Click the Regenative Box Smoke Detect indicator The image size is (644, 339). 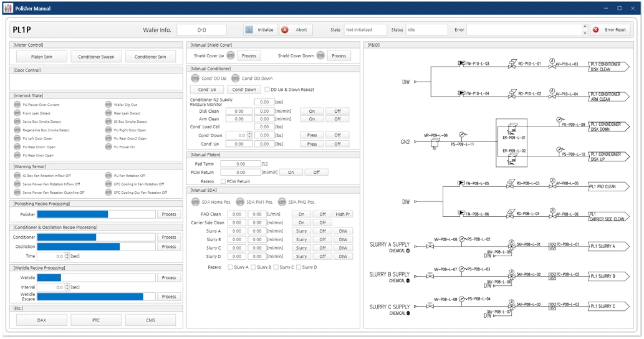(17, 130)
